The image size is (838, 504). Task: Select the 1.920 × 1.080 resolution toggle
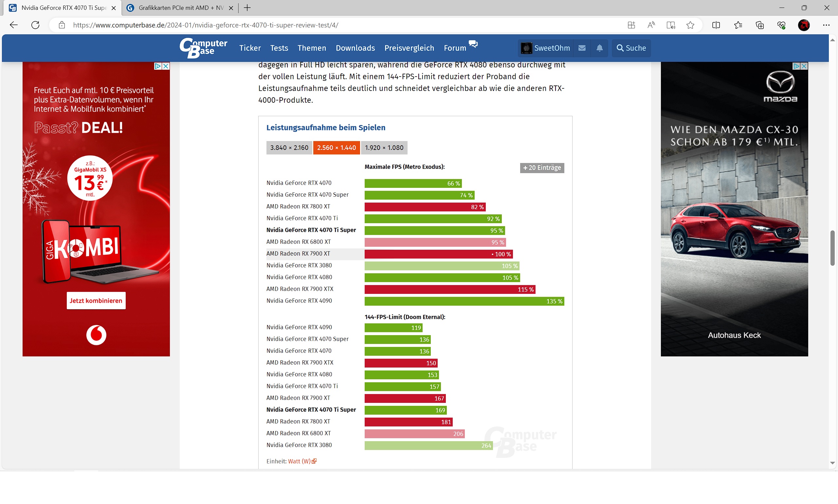point(384,148)
